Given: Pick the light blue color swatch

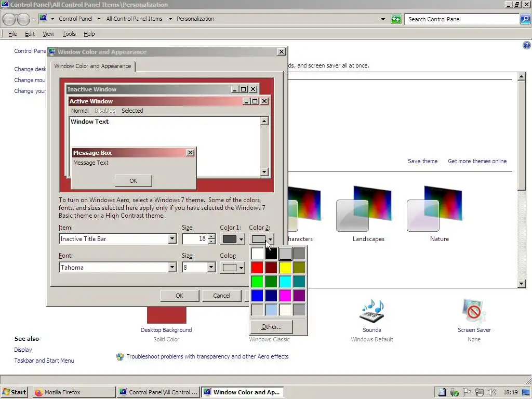Looking at the screenshot, I should [271, 310].
